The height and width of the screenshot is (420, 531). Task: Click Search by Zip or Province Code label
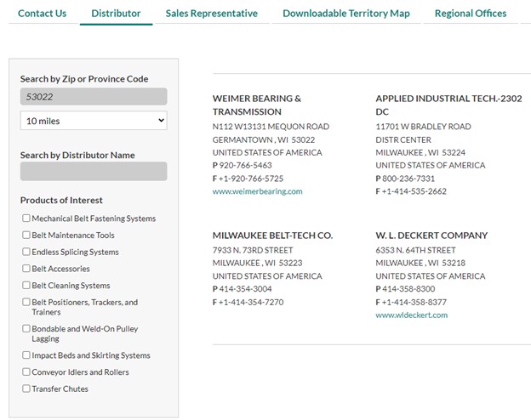click(84, 79)
